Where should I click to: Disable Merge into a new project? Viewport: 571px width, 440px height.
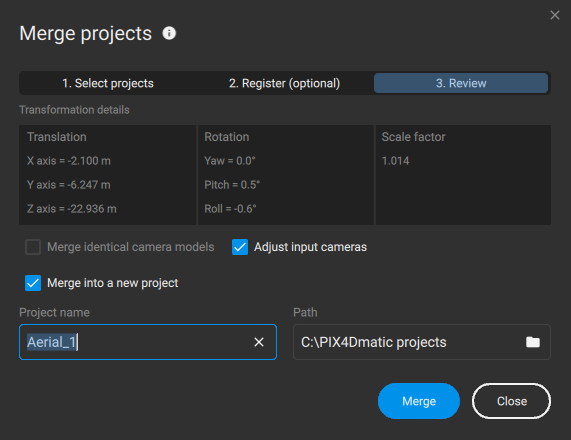tap(33, 283)
